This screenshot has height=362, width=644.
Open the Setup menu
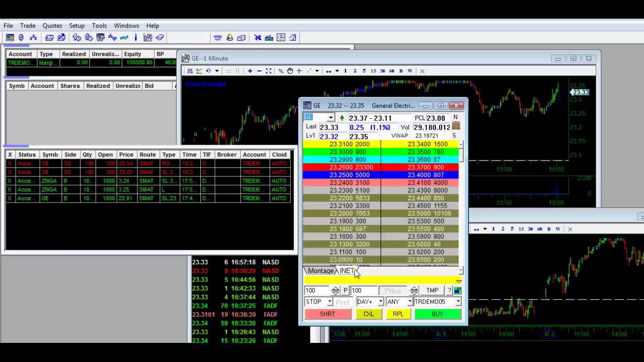click(x=77, y=26)
